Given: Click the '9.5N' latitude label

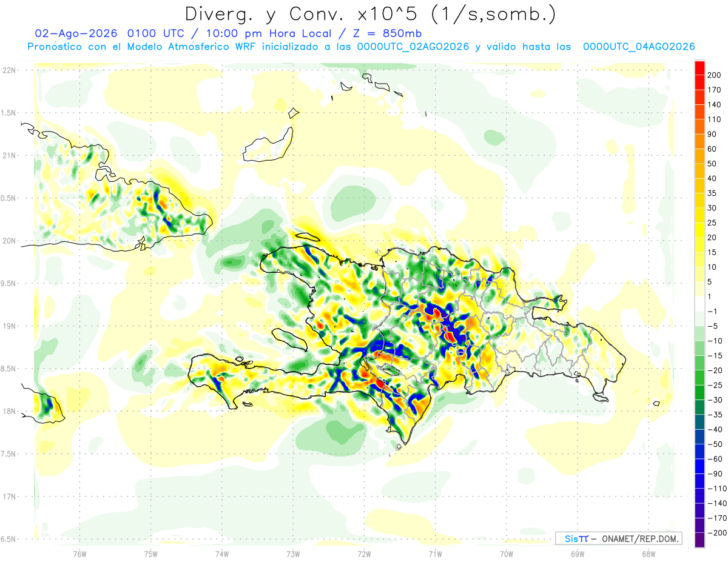Looking at the screenshot, I should point(9,283).
